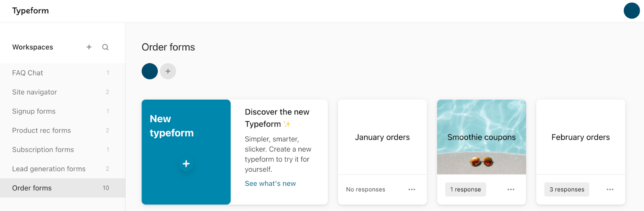Viewport: 644px width, 211px height.
Task: Click the 3 responses button
Action: click(567, 189)
